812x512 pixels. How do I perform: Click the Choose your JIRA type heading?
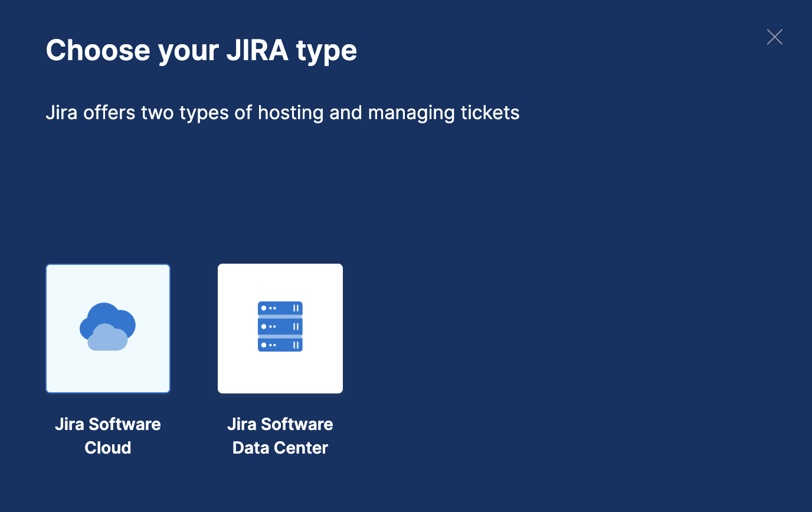(201, 50)
